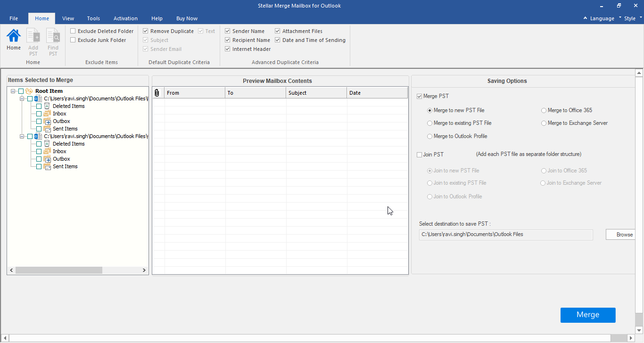Open the File menu
Screen dimensions: 644x343
coord(14,18)
